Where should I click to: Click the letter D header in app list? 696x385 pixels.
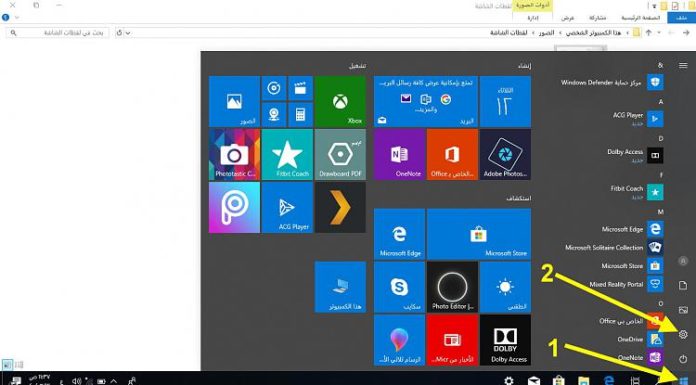point(660,138)
